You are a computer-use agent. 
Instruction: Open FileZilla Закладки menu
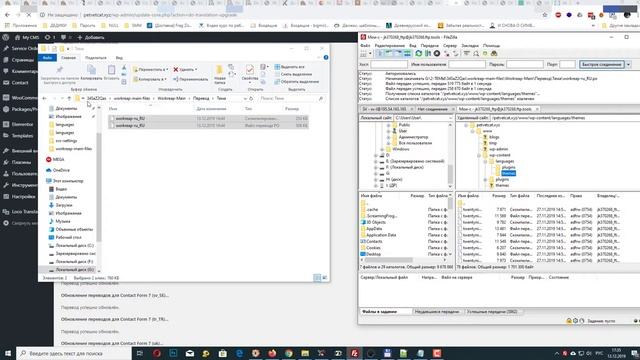470,46
